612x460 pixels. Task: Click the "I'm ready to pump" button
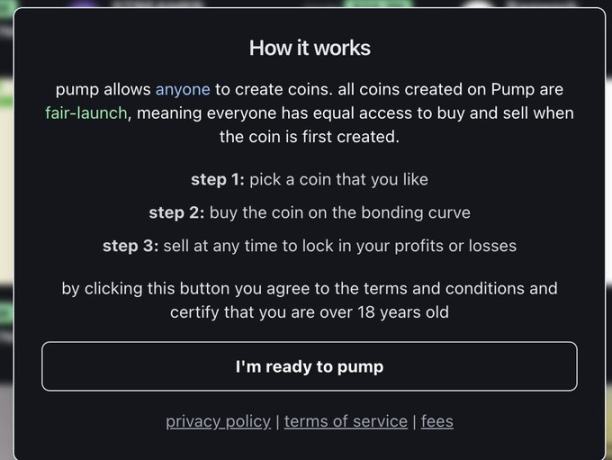[x=309, y=366]
